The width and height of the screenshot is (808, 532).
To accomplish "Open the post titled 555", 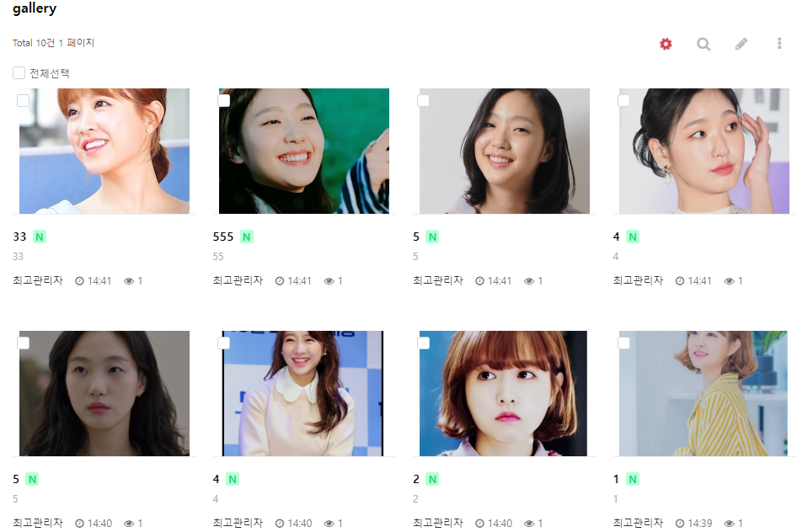I will click(223, 237).
